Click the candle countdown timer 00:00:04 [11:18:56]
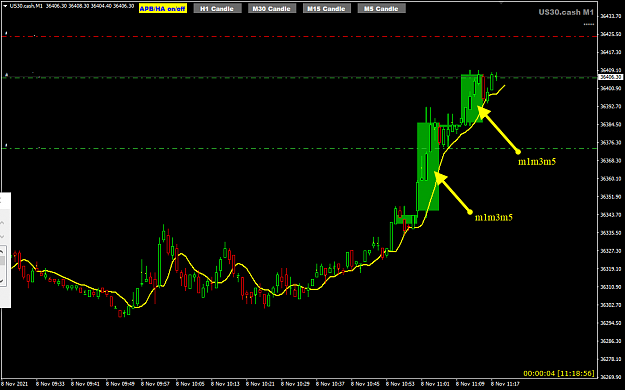Screen dimensions: 625x390 559,374
